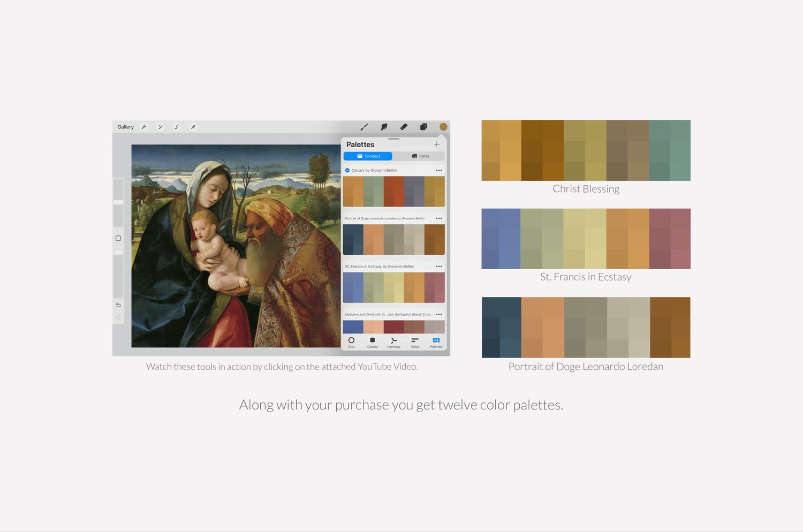This screenshot has height=532, width=803.
Task: Switch palettes view to Compact
Action: 368,156
